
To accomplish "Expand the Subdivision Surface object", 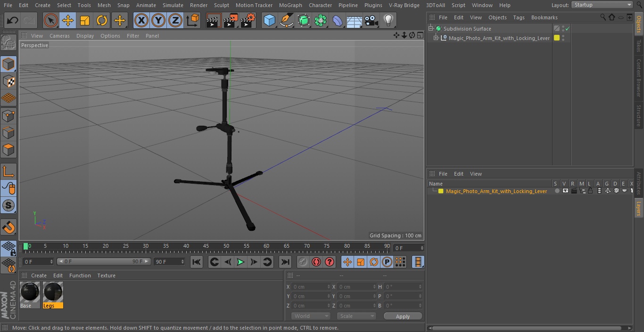I will click(x=430, y=29).
